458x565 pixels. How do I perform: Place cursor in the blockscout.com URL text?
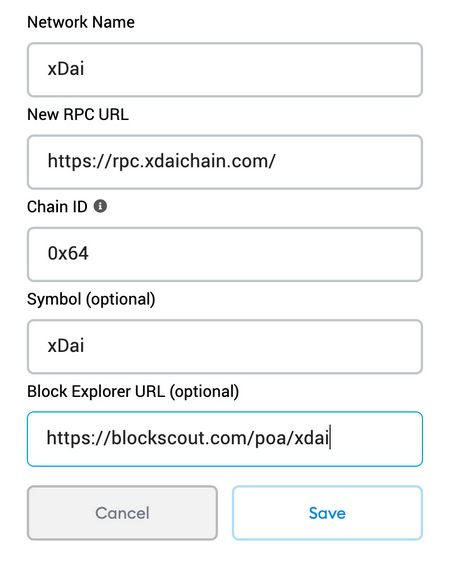pos(188,438)
